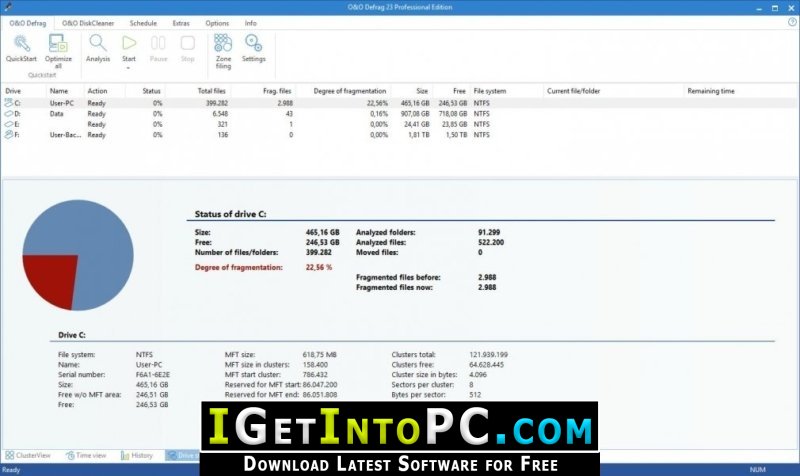Select drive D: Data row

(399, 114)
